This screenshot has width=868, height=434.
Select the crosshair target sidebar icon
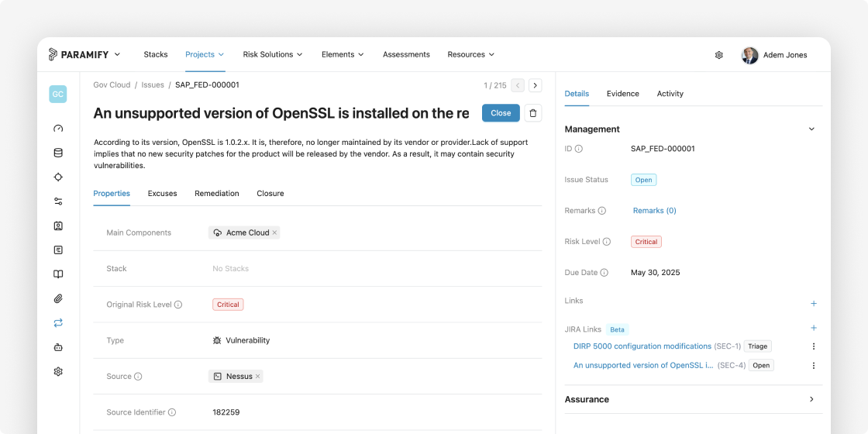[x=58, y=177]
